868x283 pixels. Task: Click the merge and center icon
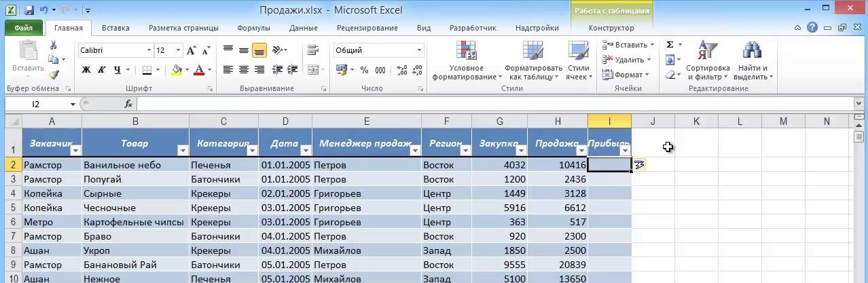pos(312,69)
